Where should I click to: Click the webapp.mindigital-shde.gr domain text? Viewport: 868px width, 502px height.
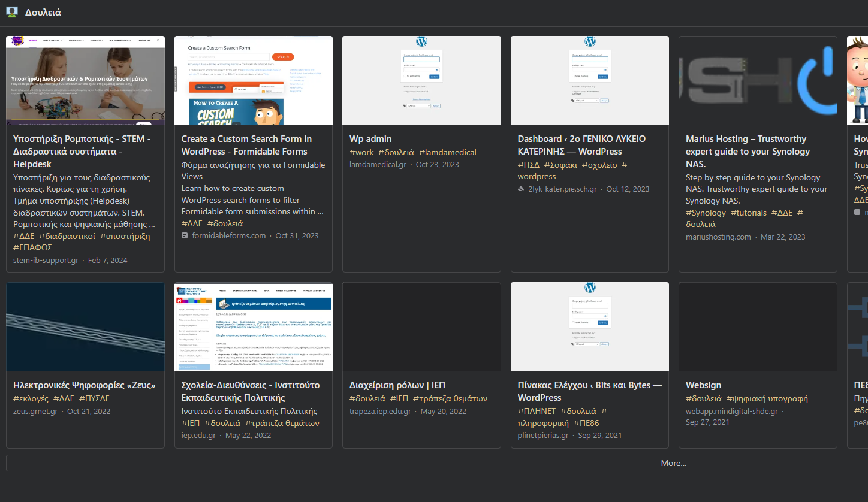(732, 412)
